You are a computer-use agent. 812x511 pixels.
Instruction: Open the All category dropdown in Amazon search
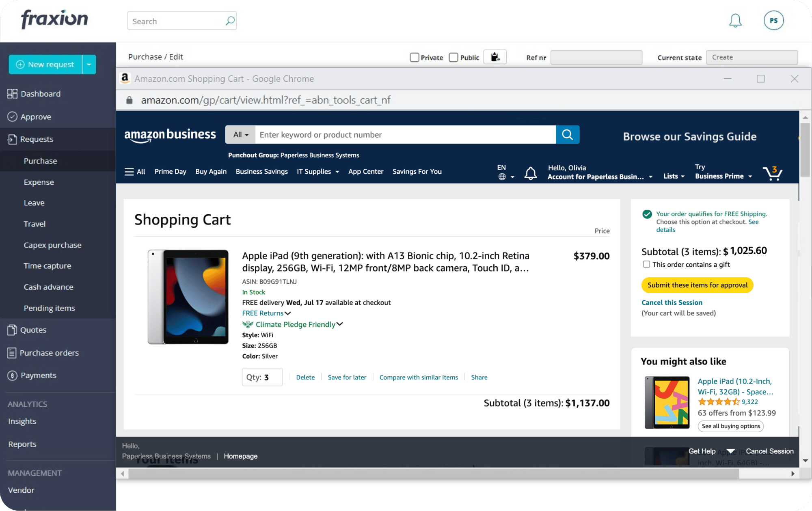click(240, 135)
